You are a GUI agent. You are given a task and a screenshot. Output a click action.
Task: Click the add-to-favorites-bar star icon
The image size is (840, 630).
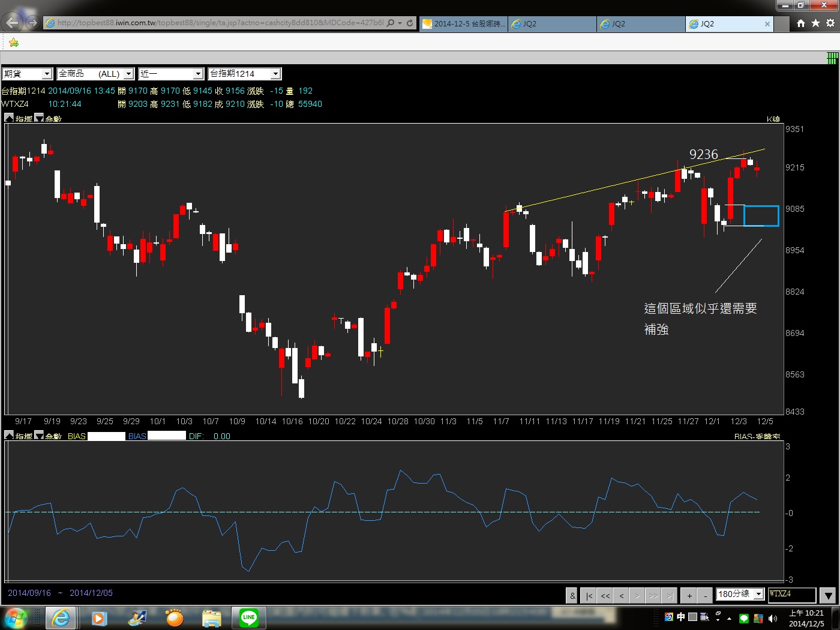point(13,43)
